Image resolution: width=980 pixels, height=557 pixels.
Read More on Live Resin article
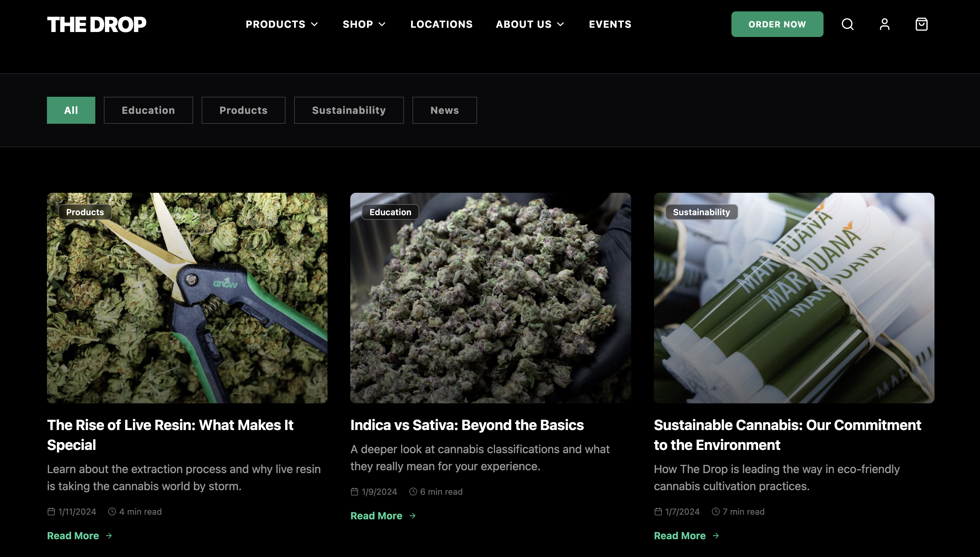click(80, 536)
